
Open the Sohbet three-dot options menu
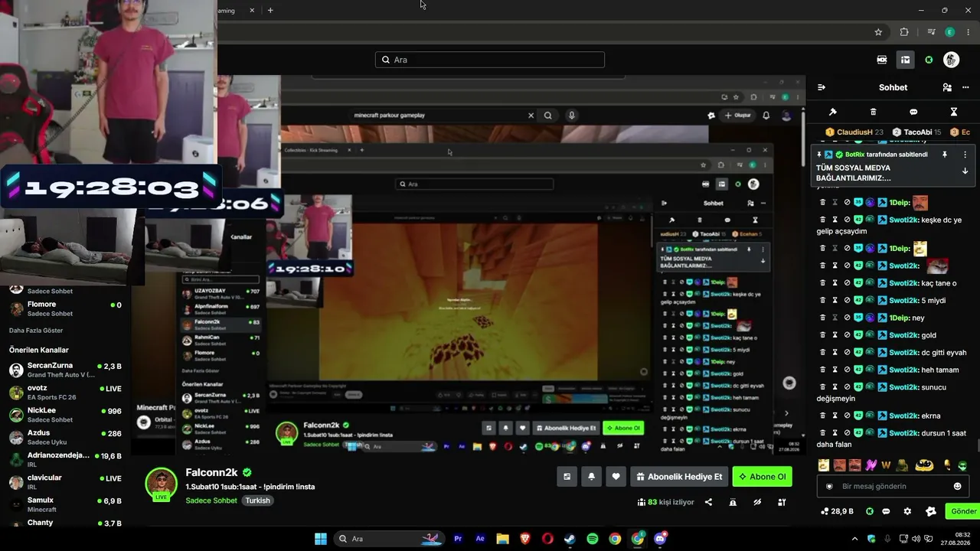[965, 87]
